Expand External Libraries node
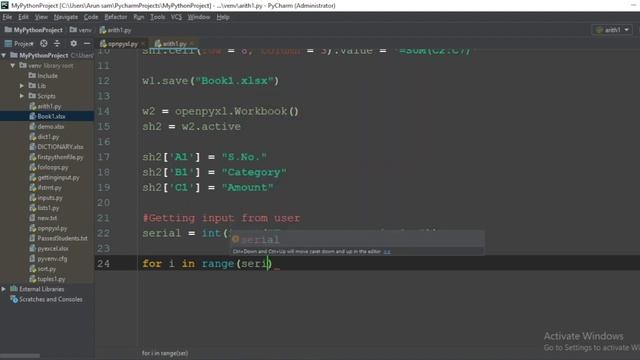 click(4, 289)
